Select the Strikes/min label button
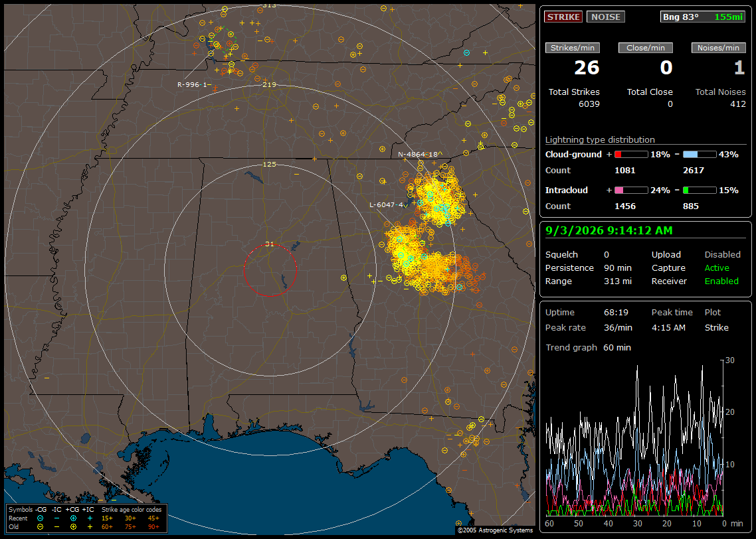The width and height of the screenshot is (756, 539). (572, 48)
